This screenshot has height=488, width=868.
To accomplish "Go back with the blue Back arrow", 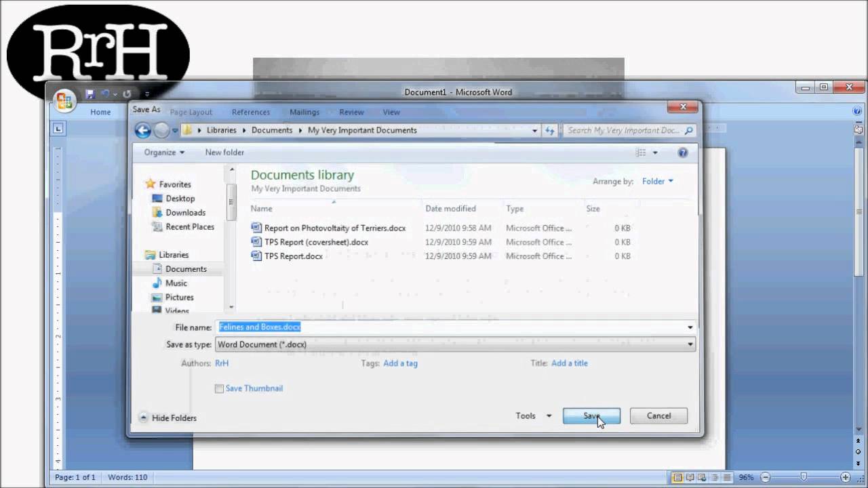I will coord(142,130).
